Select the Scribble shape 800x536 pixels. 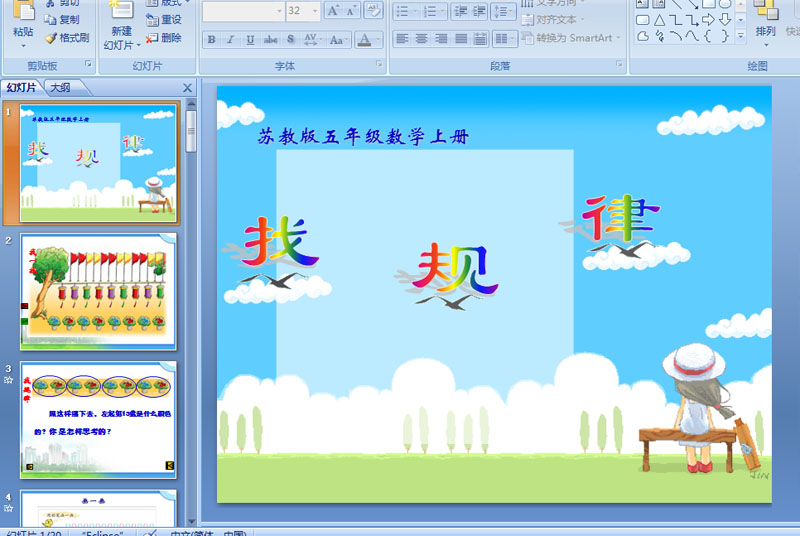[x=659, y=36]
